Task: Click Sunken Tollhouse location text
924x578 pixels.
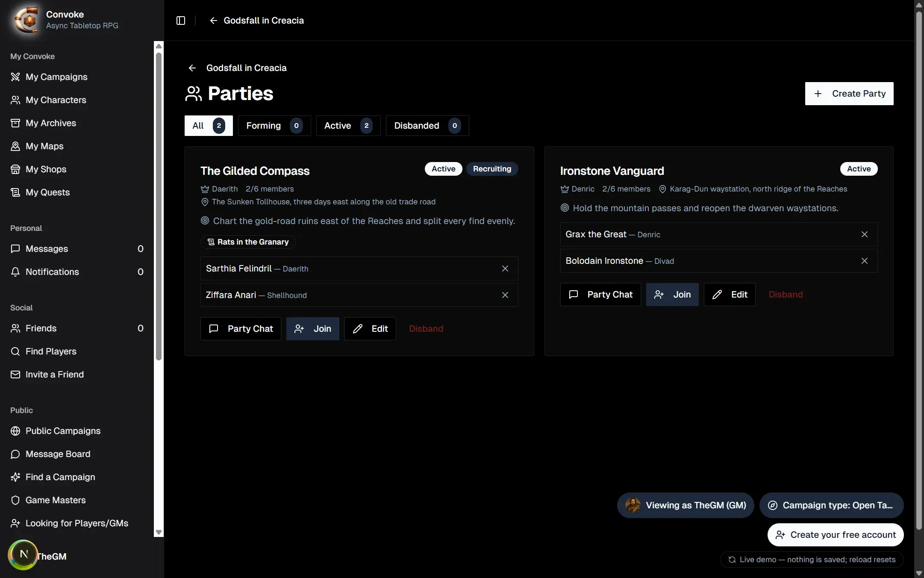Action: point(324,202)
